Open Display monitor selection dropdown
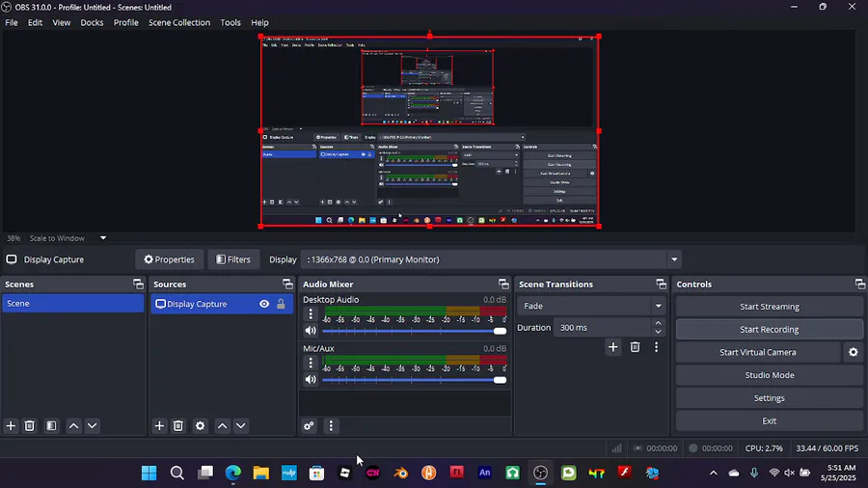Image resolution: width=868 pixels, height=488 pixels. tap(674, 259)
